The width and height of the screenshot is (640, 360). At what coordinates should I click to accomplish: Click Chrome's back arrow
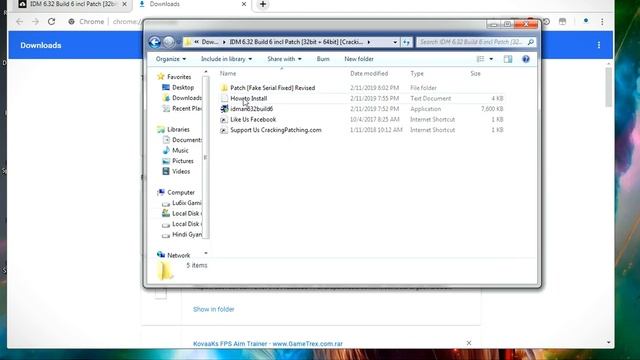pyautogui.click(x=20, y=22)
